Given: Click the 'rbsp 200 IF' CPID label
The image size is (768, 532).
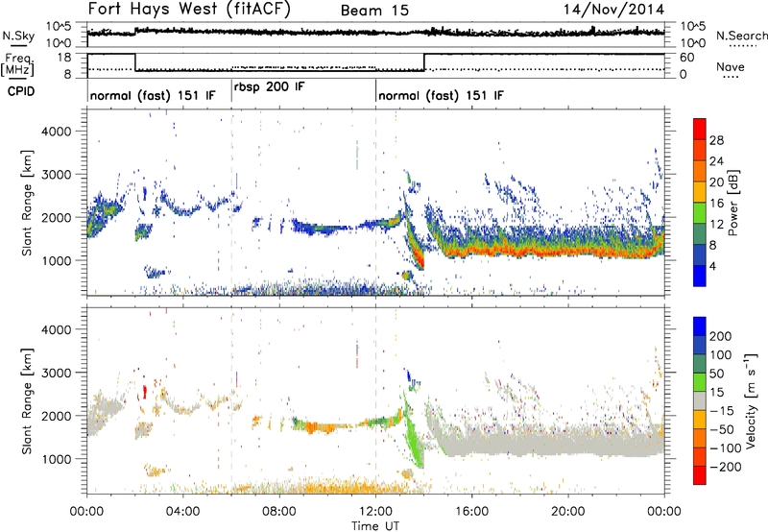Looking at the screenshot, I should [x=270, y=87].
